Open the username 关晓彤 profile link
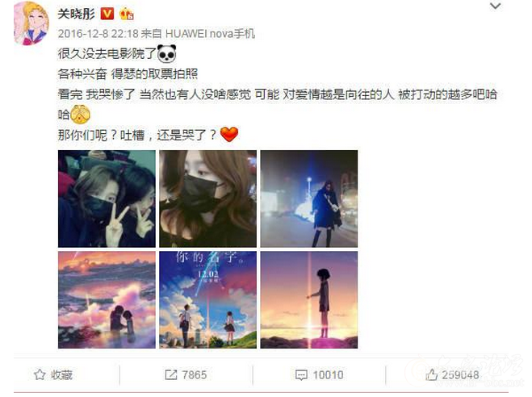This screenshot has height=397, width=532. (x=77, y=14)
